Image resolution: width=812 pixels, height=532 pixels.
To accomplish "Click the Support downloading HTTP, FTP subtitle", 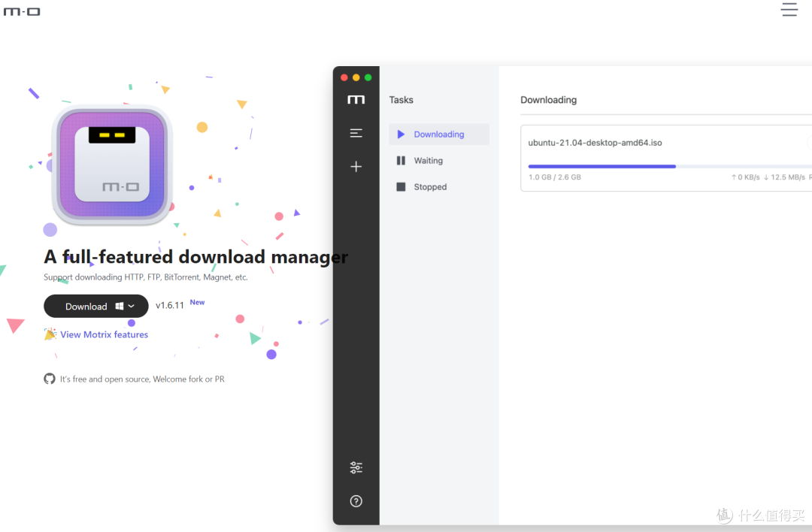I will [146, 277].
